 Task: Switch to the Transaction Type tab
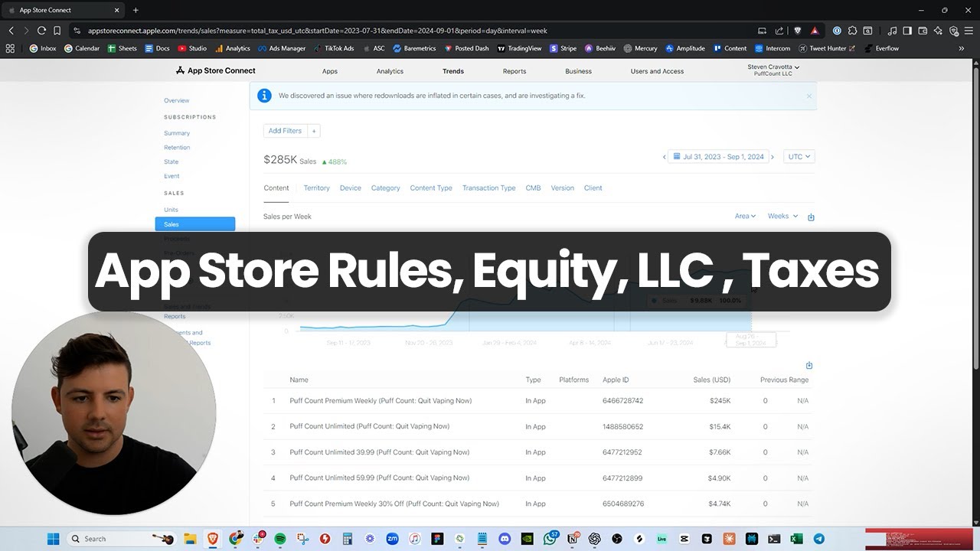coord(488,187)
